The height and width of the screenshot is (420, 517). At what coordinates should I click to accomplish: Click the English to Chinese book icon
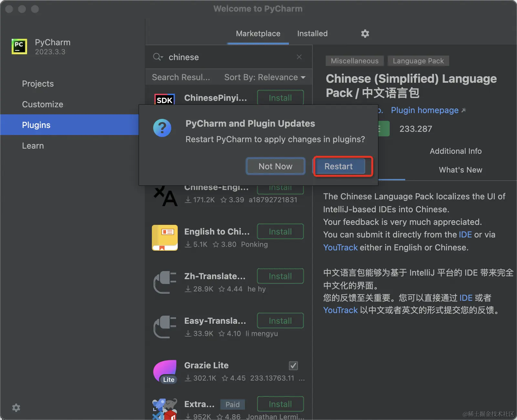[165, 238]
